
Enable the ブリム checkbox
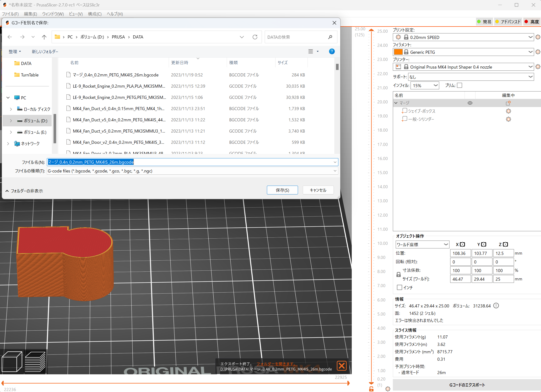[x=459, y=85]
